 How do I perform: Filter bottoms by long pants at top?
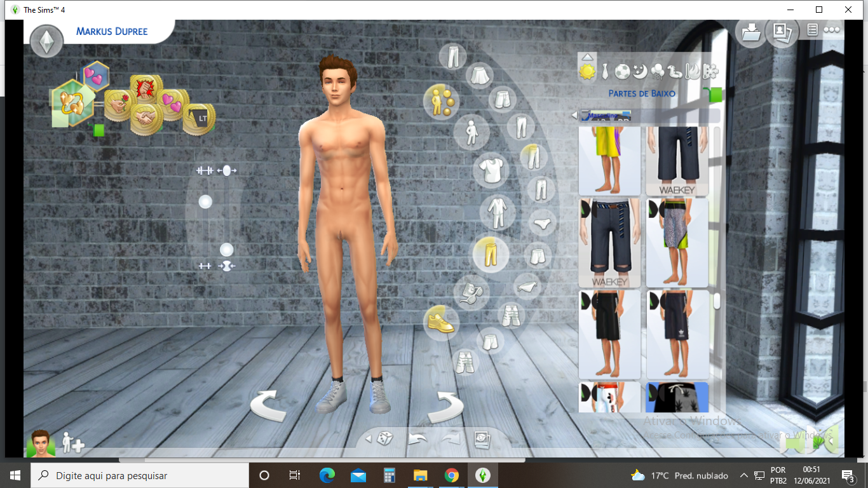(452, 56)
